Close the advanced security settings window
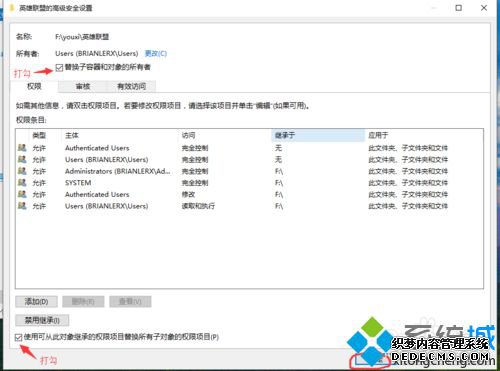This screenshot has height=371, width=500. pos(484,7)
